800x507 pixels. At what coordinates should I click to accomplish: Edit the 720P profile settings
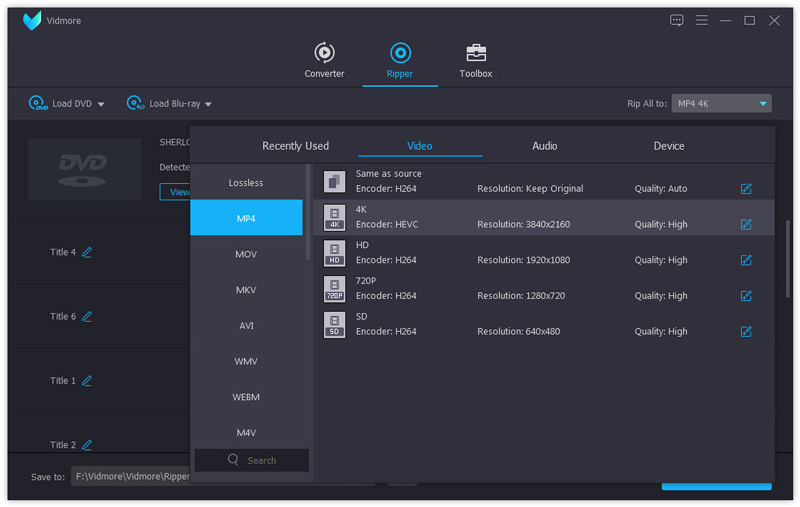coord(746,296)
